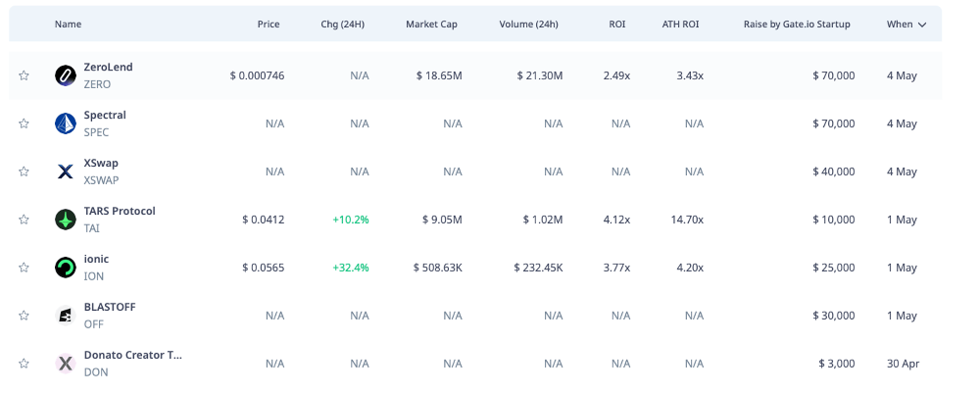The width and height of the screenshot is (980, 393).
Task: Open the ionic project link
Action: 96,259
